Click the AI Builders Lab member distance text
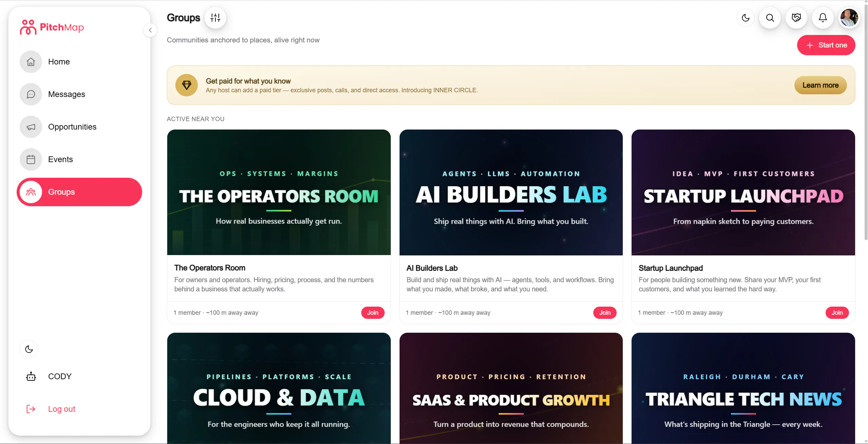This screenshot has width=868, height=444. [x=448, y=313]
